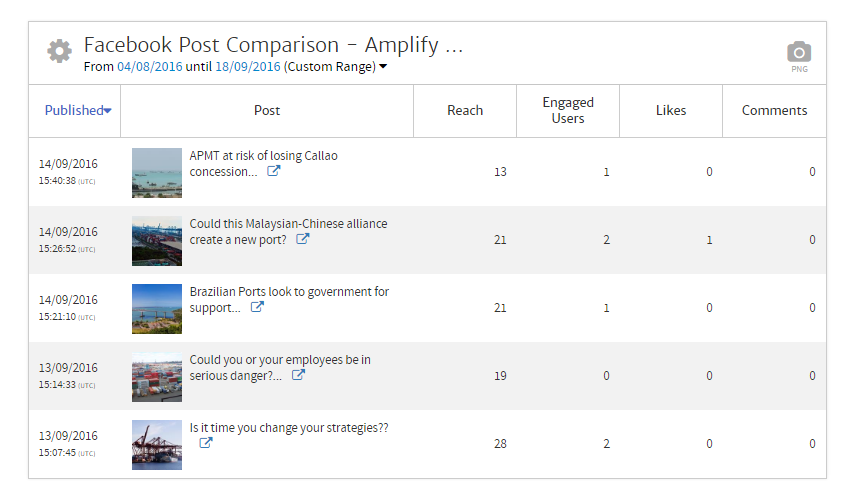The image size is (844, 495).
Task: Sort table by Comments column header
Action: 773,111
